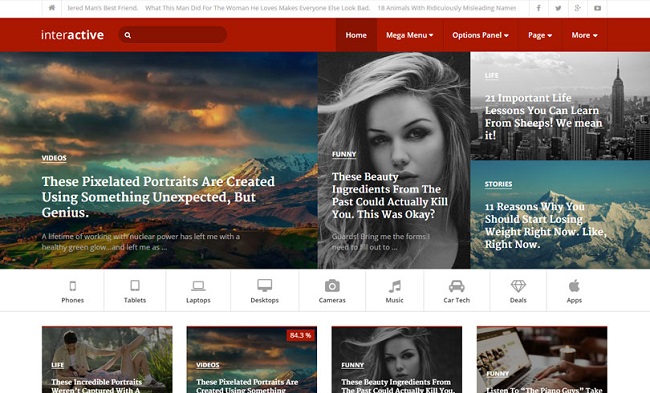Open the Car Tech category

(456, 291)
